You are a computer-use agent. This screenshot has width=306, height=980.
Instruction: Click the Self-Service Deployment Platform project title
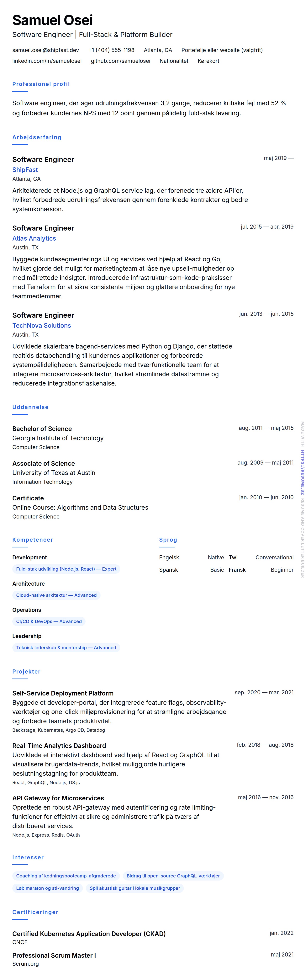pyautogui.click(x=63, y=693)
